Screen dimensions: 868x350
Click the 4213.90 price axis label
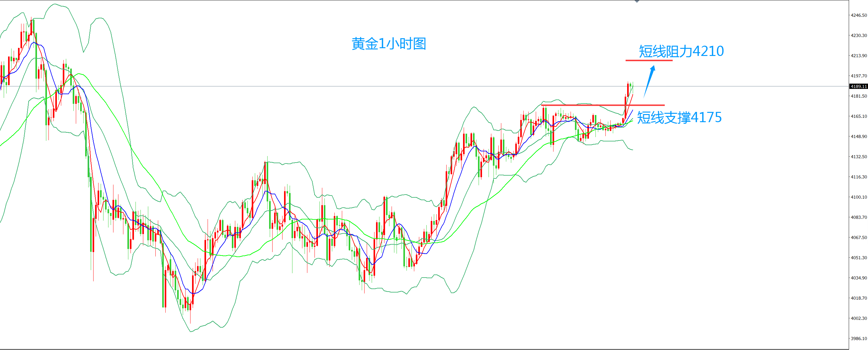coord(859,56)
